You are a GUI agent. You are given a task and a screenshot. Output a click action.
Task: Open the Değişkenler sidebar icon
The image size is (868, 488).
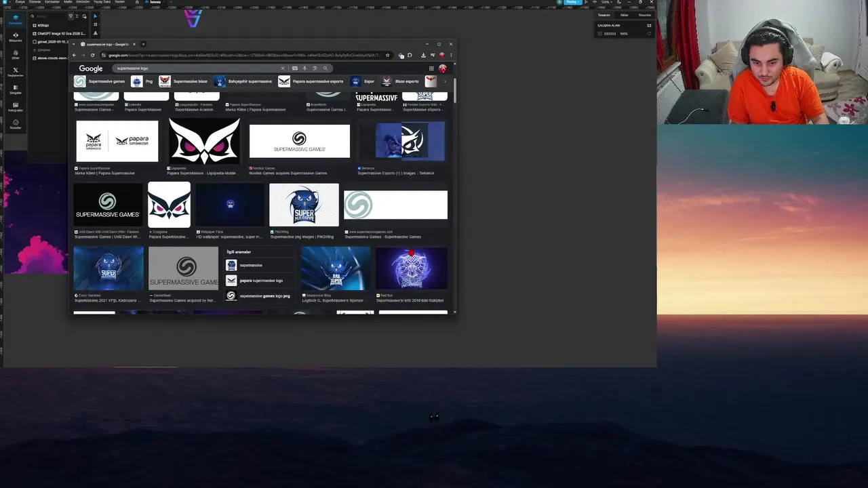pyautogui.click(x=16, y=71)
